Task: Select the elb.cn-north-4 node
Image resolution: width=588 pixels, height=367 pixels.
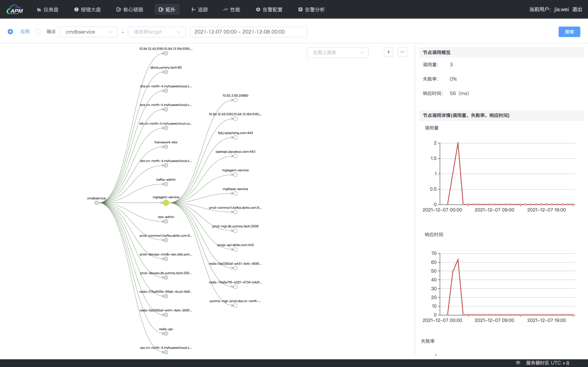Action: click(x=166, y=128)
